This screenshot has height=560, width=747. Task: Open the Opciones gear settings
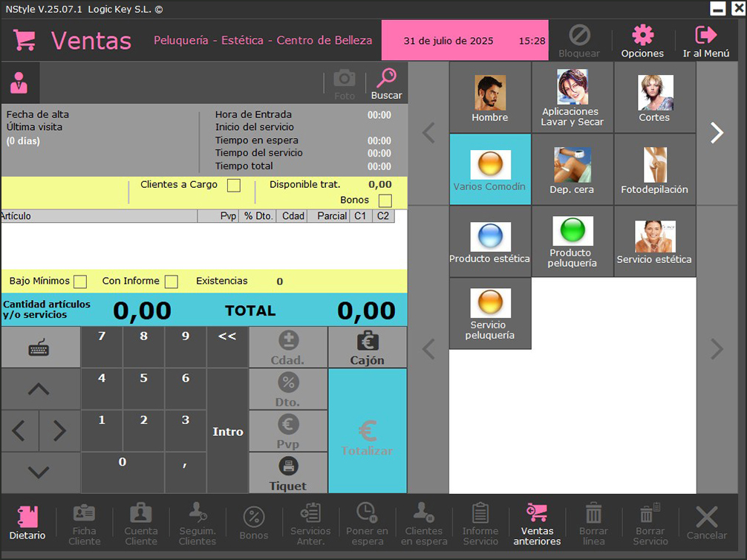click(x=642, y=41)
